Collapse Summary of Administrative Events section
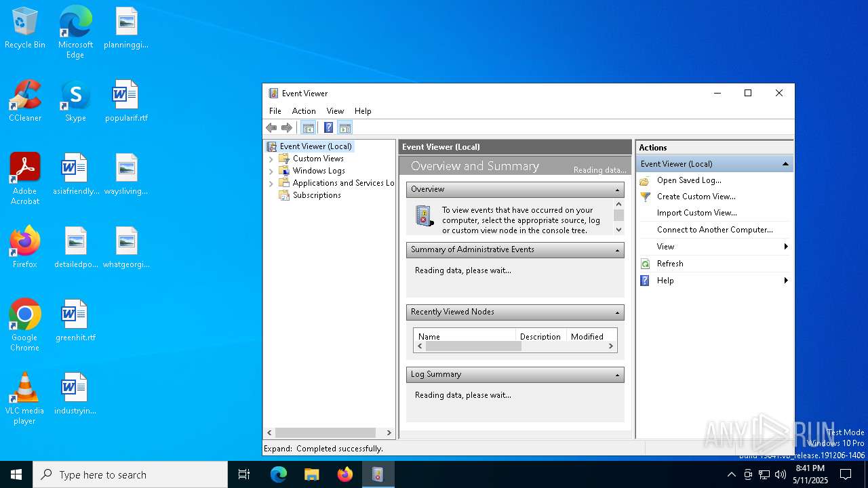 (x=617, y=250)
